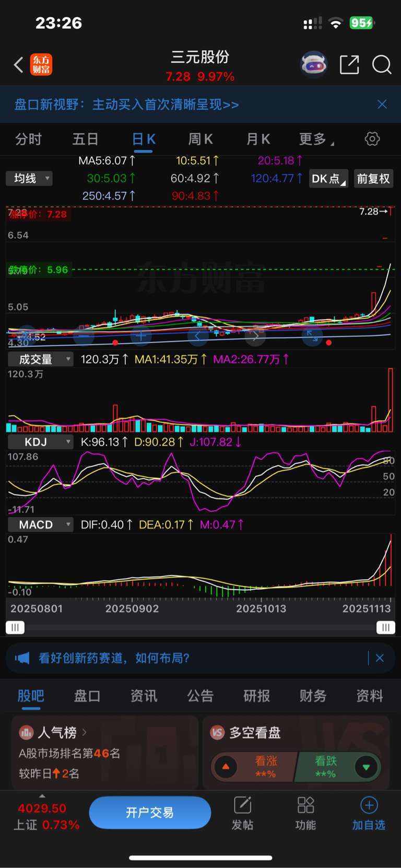Open the 盘口 section tab
Screen dimensions: 401x868
[87, 696]
